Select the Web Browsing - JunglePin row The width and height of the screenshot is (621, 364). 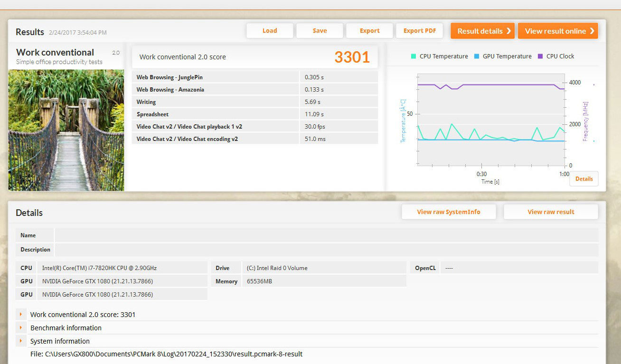click(x=254, y=77)
